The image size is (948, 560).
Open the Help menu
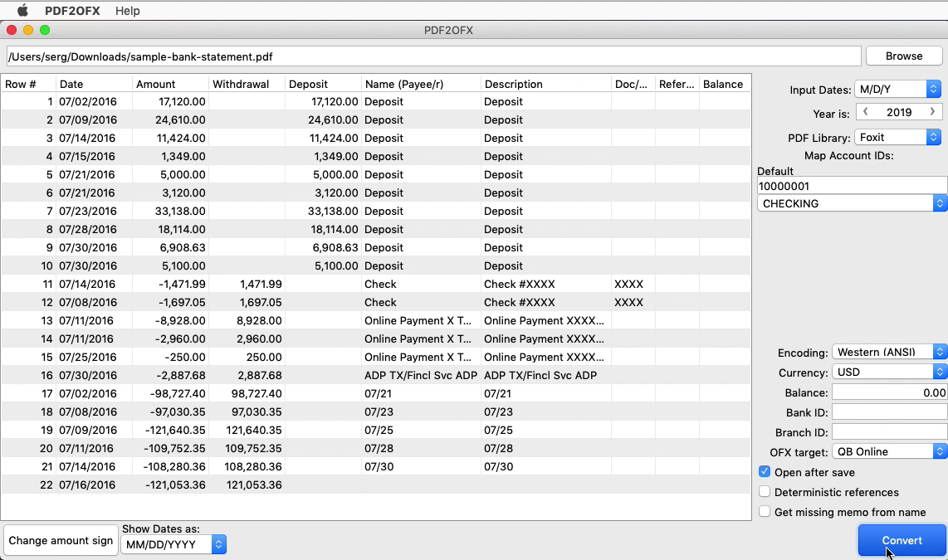point(127,11)
